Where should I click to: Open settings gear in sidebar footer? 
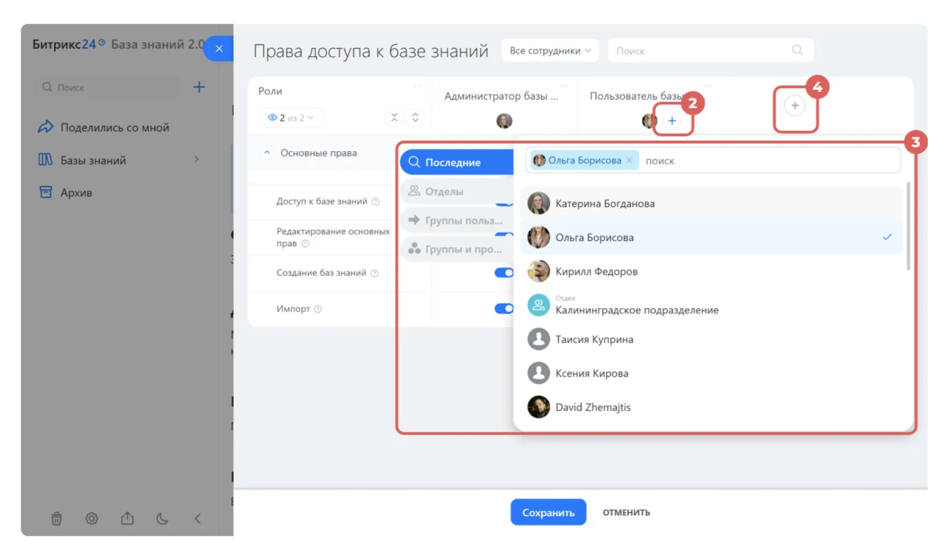92,518
